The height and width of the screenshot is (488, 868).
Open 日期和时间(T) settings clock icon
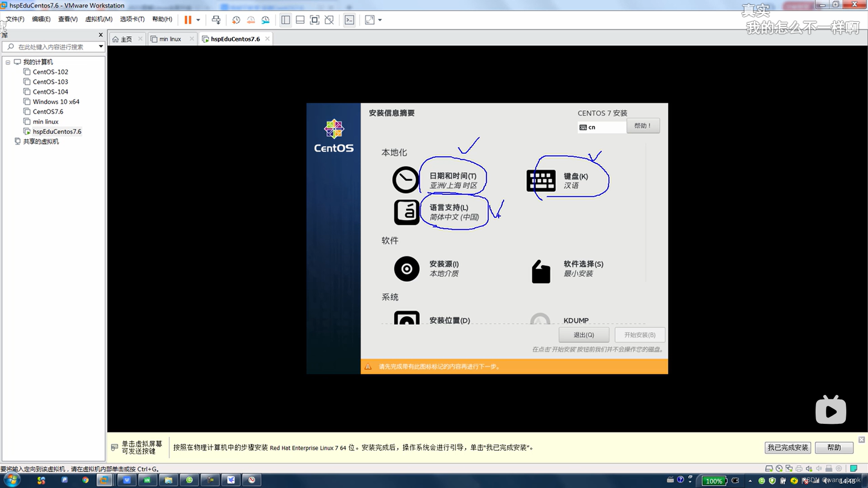pos(406,180)
